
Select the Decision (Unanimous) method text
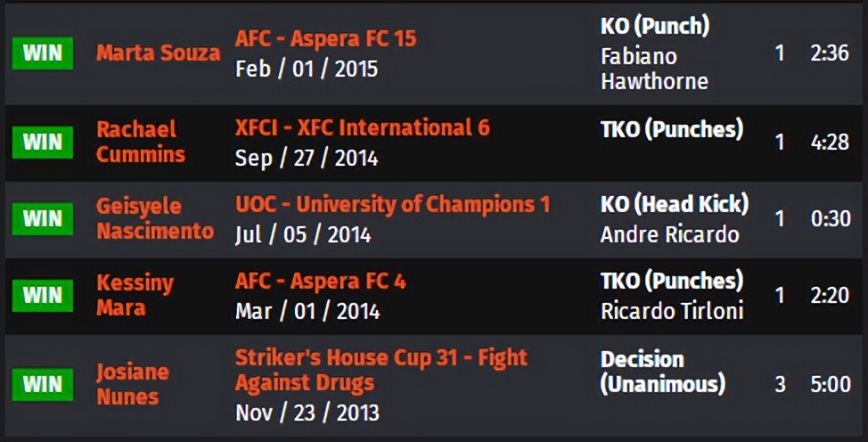tap(662, 372)
